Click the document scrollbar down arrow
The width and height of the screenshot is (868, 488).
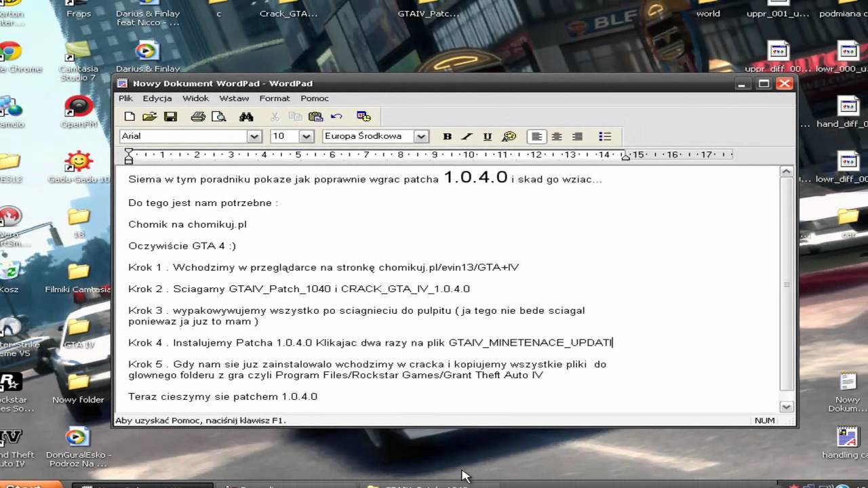tap(787, 407)
